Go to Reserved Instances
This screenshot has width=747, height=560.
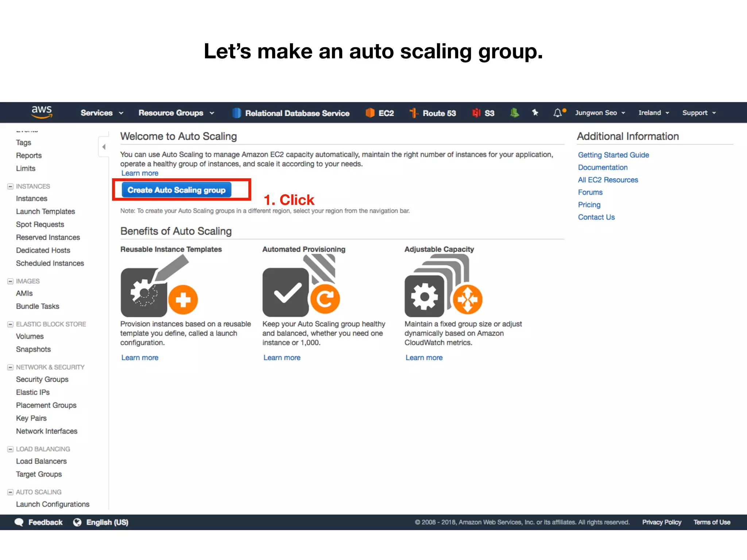[48, 237]
